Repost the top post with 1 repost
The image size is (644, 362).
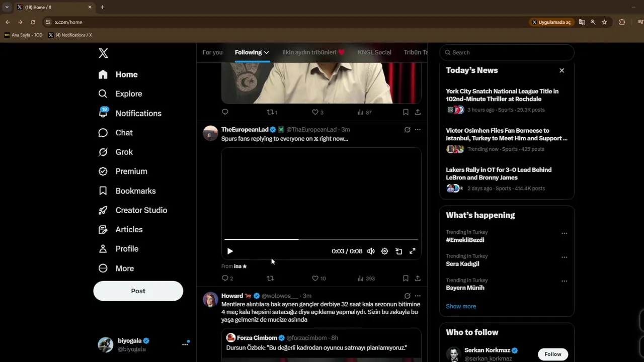point(272,112)
